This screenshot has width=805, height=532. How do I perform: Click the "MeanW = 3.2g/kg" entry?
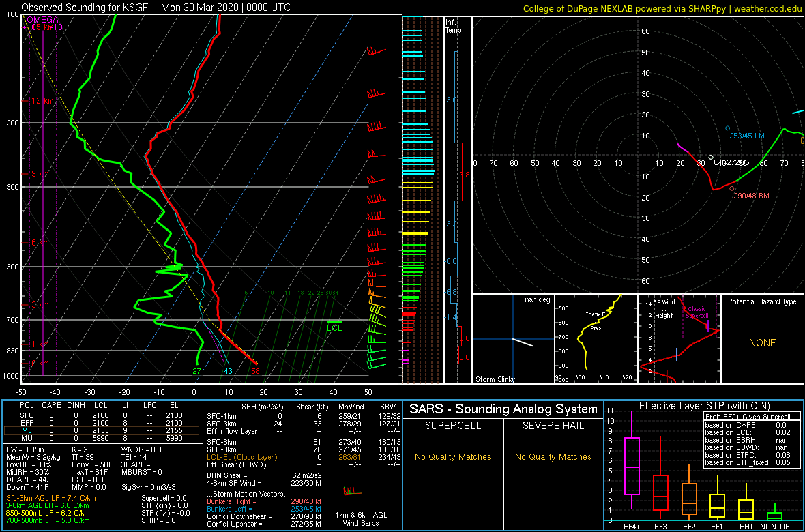click(34, 456)
